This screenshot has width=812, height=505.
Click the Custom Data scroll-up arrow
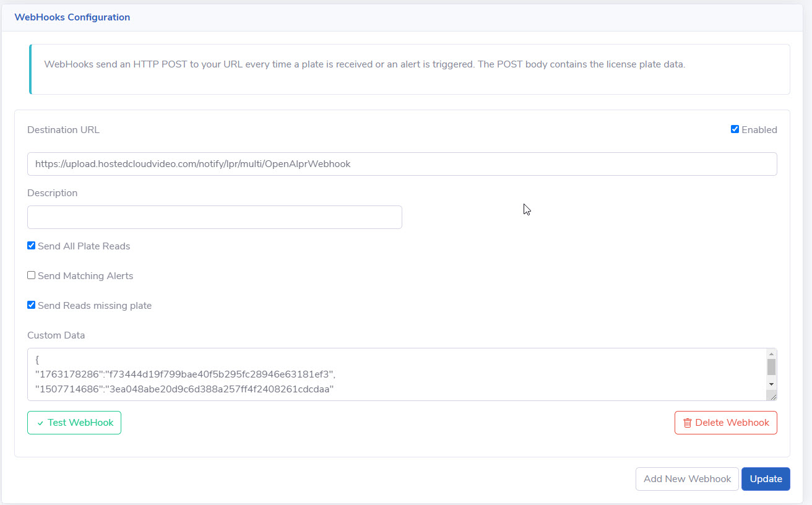tap(771, 354)
